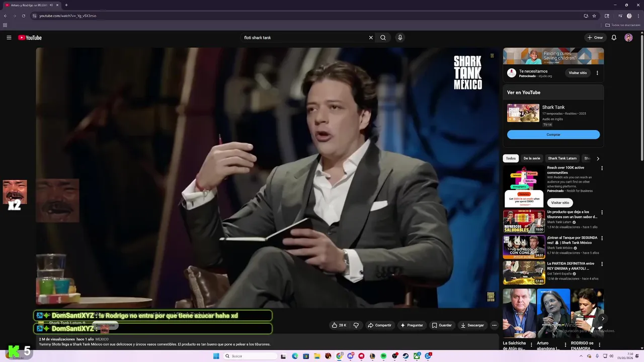
Task: Open Microsoft Edge from the taskbar
Action: click(x=295, y=356)
